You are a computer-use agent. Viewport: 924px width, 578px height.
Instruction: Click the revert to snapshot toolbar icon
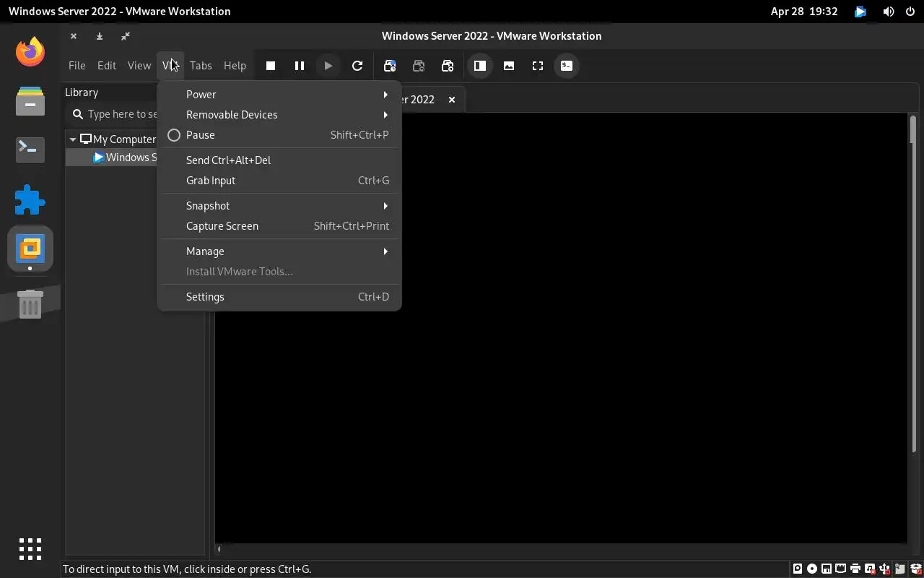[419, 66]
